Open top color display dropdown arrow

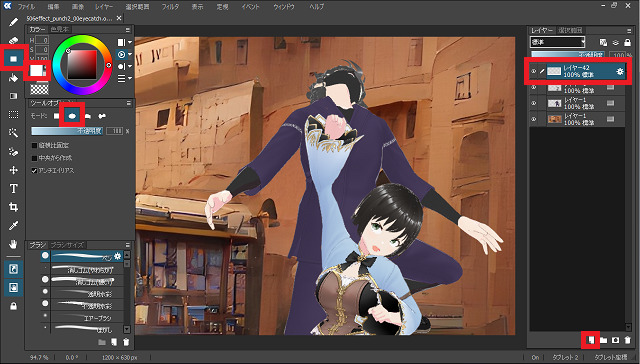pyautogui.click(x=130, y=42)
